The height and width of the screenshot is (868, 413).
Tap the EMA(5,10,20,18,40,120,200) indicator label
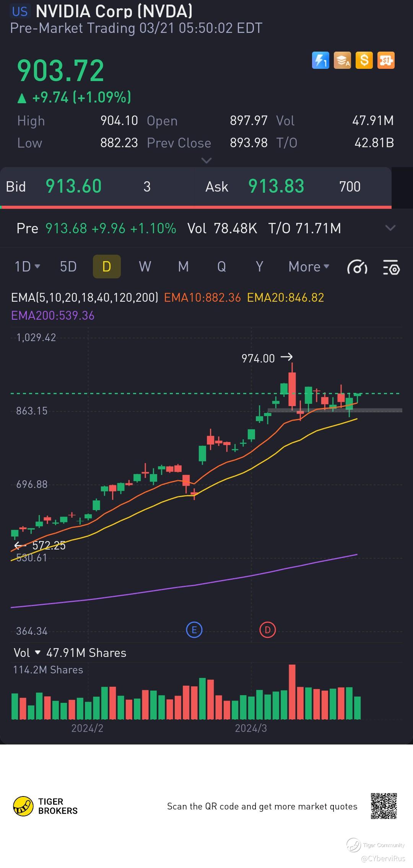85,297
